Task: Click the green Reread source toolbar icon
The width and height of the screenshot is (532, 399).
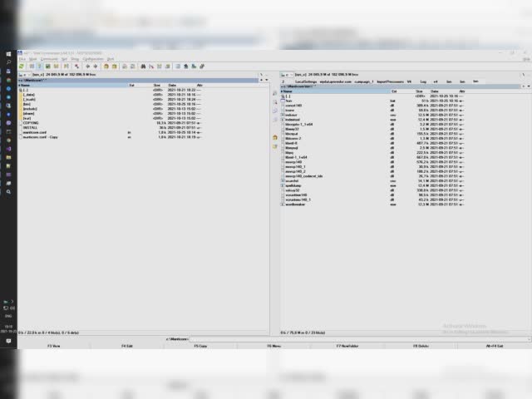Action: pyautogui.click(x=22, y=66)
